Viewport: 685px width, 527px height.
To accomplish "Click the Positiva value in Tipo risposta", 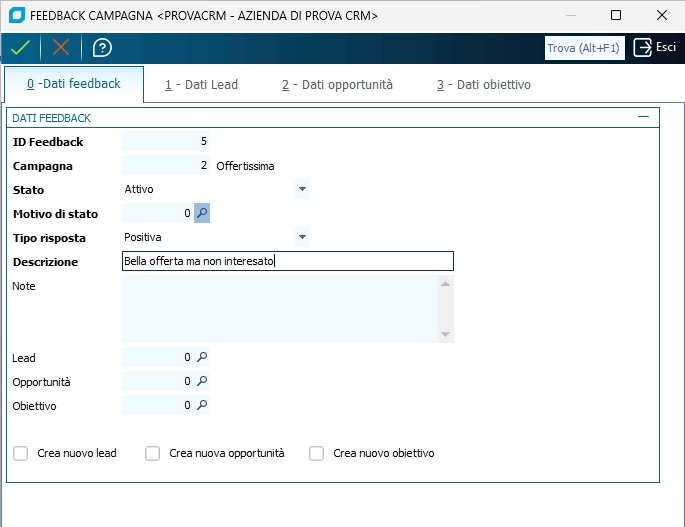I will (x=143, y=237).
